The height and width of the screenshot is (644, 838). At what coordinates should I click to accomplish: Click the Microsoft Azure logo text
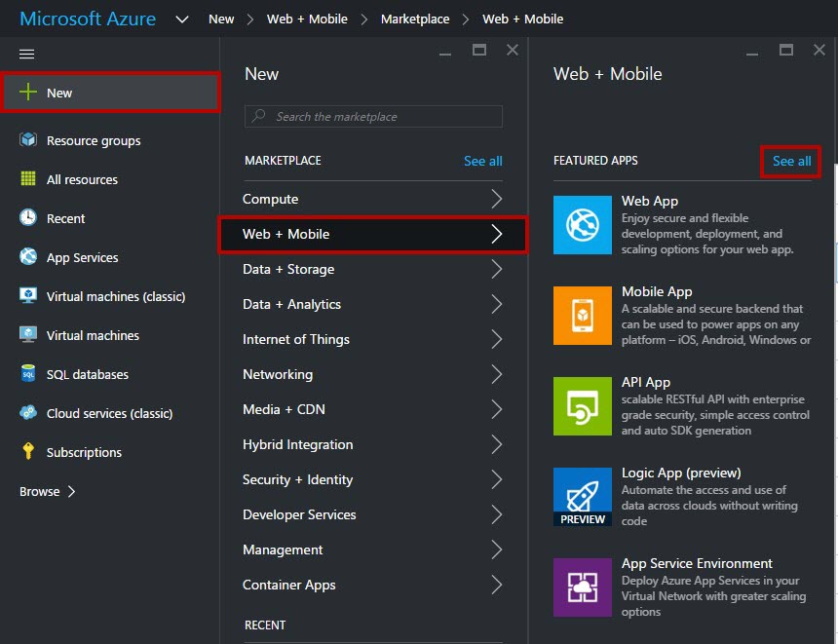pyautogui.click(x=88, y=19)
